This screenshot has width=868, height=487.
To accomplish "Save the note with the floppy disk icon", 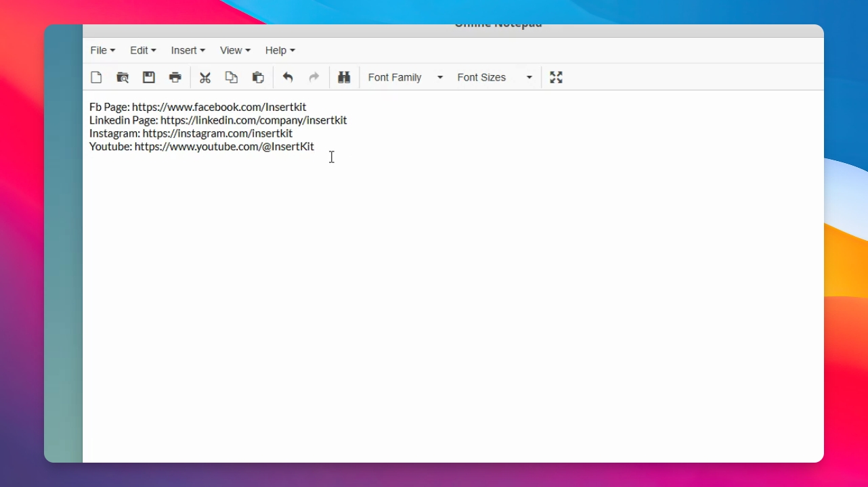I will point(149,77).
